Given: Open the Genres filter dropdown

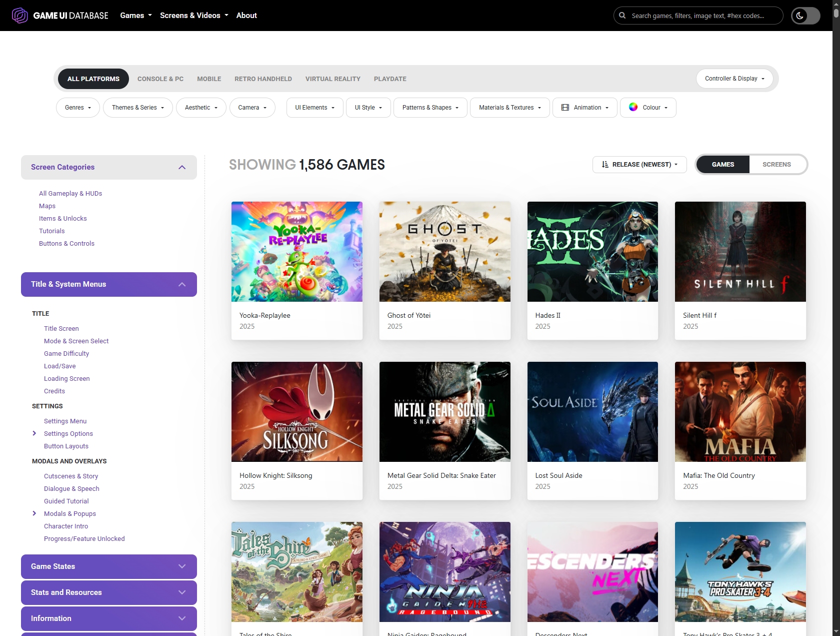Looking at the screenshot, I should [x=78, y=108].
